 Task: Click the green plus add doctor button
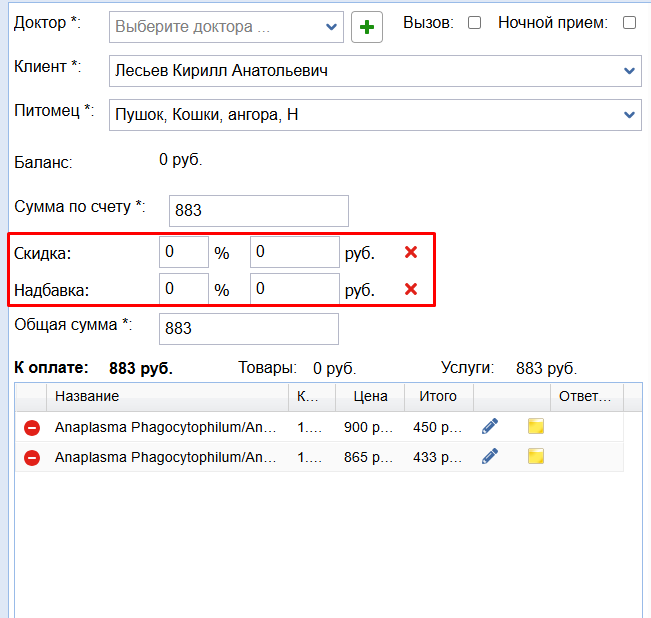368,27
